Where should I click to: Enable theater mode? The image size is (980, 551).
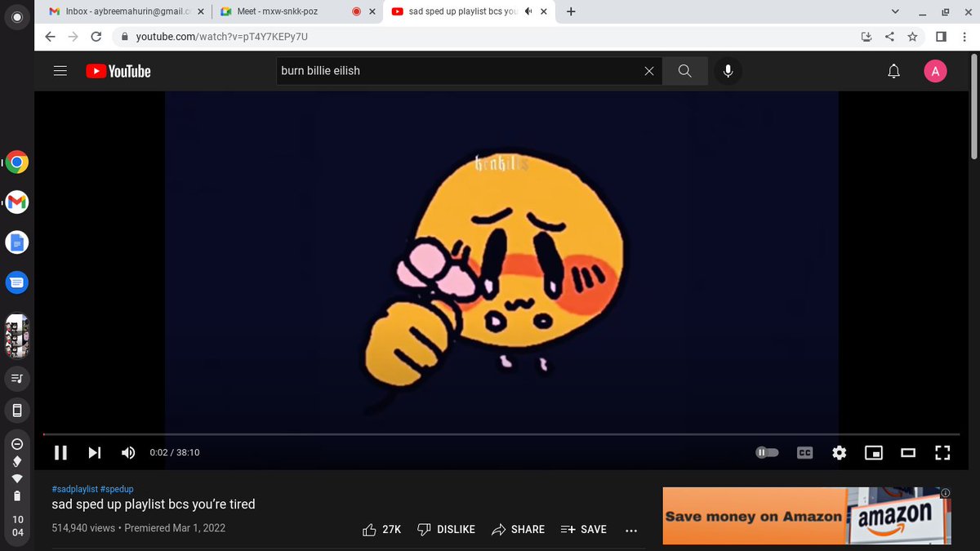(908, 452)
